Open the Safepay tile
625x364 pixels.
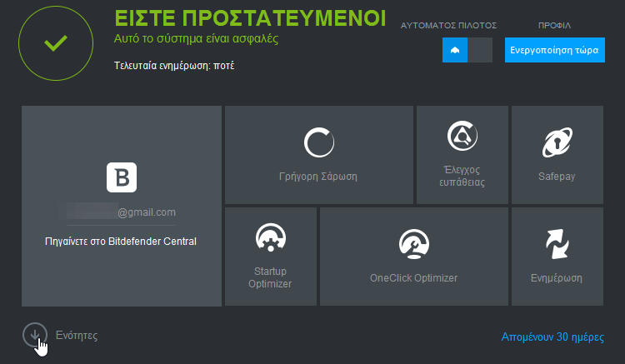click(557, 155)
